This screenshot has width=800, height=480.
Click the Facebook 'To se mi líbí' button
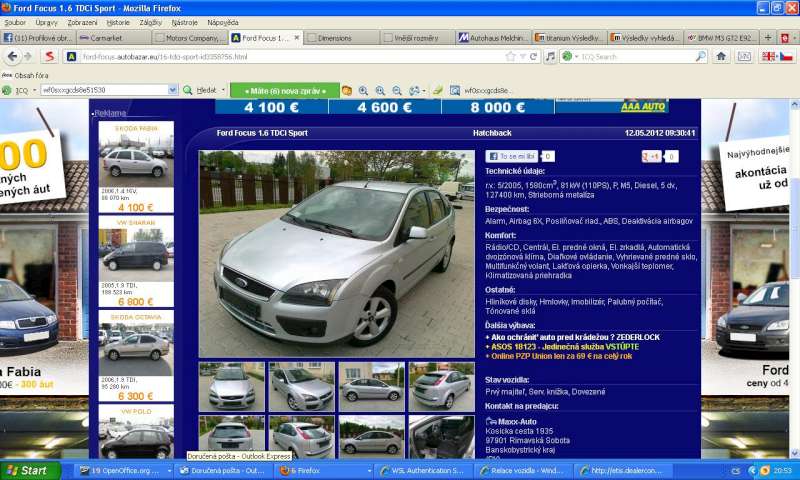[x=512, y=157]
